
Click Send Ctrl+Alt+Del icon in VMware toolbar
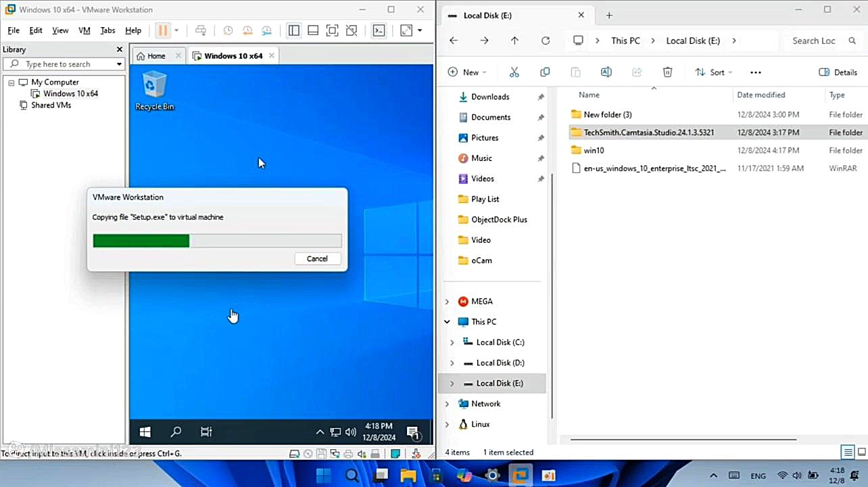[x=201, y=30]
